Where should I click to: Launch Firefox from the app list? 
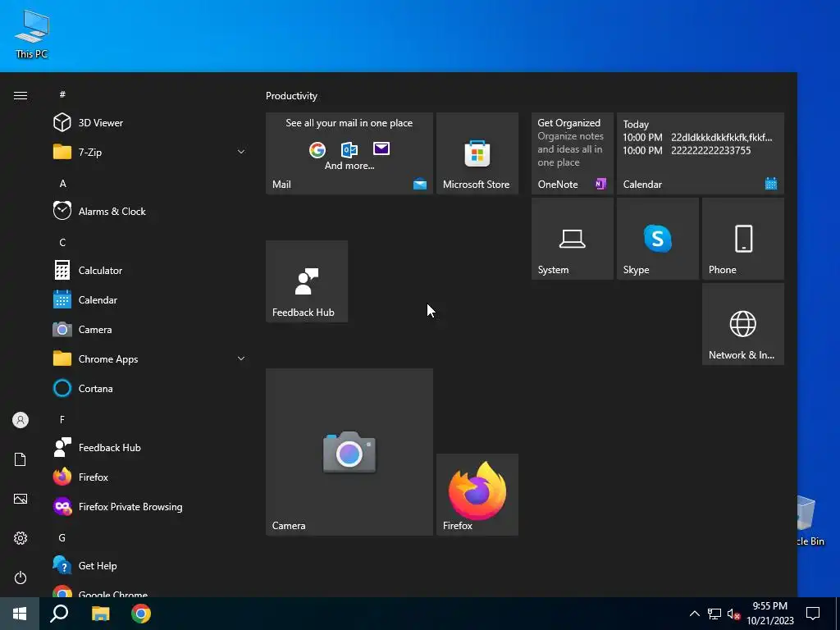[x=149, y=477]
